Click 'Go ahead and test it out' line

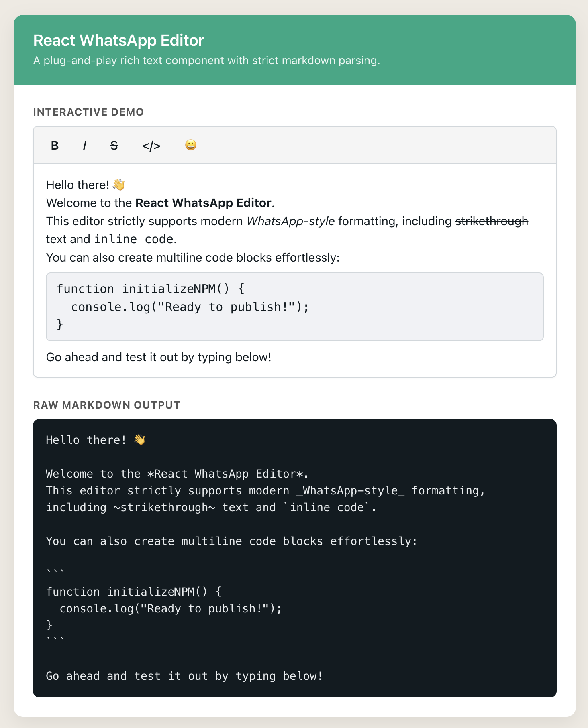pyautogui.click(x=159, y=357)
